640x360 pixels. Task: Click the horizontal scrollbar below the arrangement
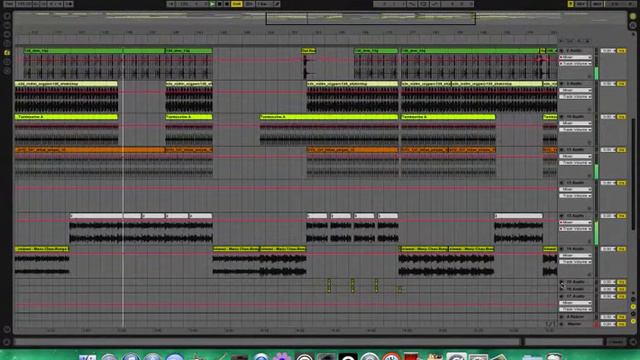click(267, 342)
